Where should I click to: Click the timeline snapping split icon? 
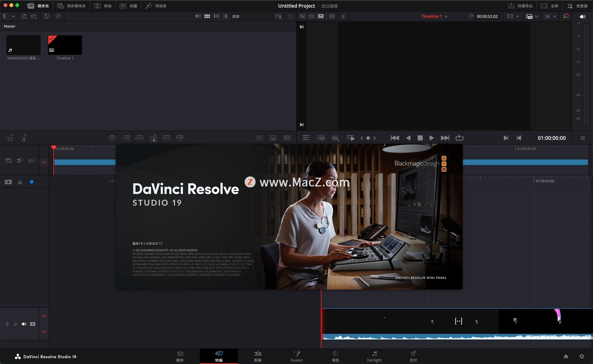[x=20, y=160]
